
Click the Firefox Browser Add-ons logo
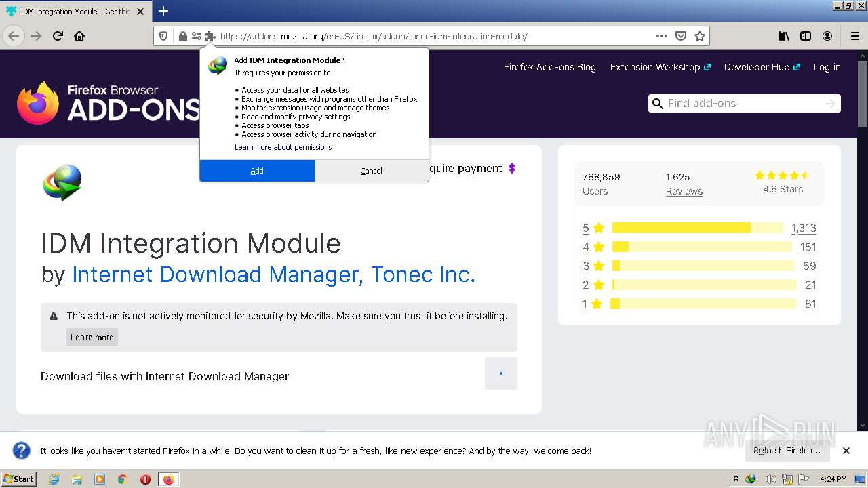coord(108,103)
